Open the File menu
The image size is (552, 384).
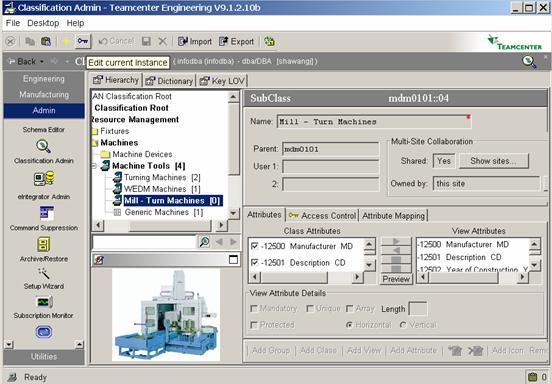pyautogui.click(x=13, y=23)
